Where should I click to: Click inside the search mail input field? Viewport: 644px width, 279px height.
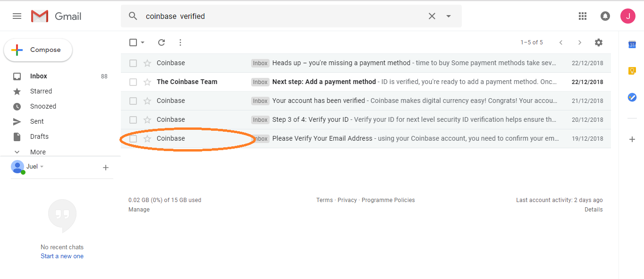(283, 16)
